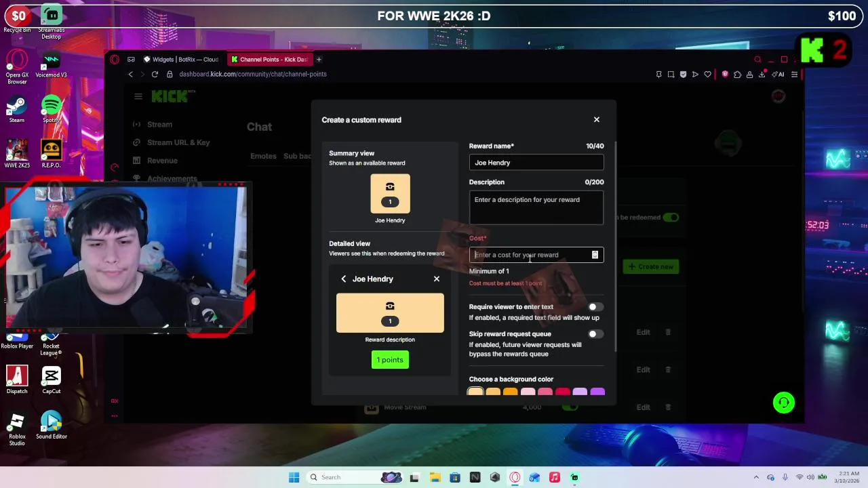The height and width of the screenshot is (488, 868).
Task: Enable Skip reward request queue switch
Action: pos(595,334)
